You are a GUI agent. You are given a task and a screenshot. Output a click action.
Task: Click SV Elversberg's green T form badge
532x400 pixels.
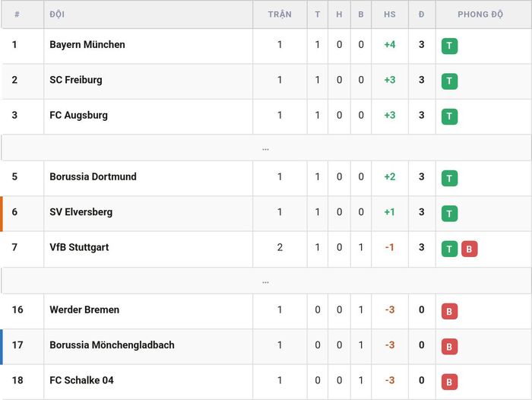point(449,214)
